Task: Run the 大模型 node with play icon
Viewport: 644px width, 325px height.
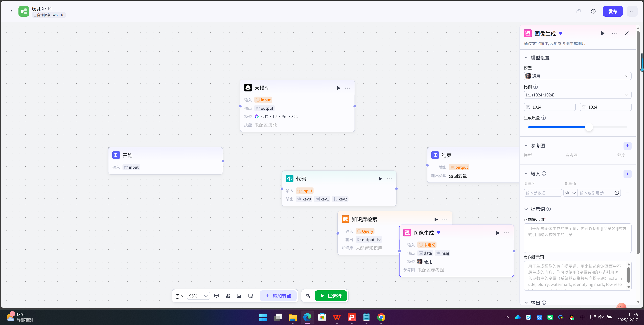Action: point(338,88)
